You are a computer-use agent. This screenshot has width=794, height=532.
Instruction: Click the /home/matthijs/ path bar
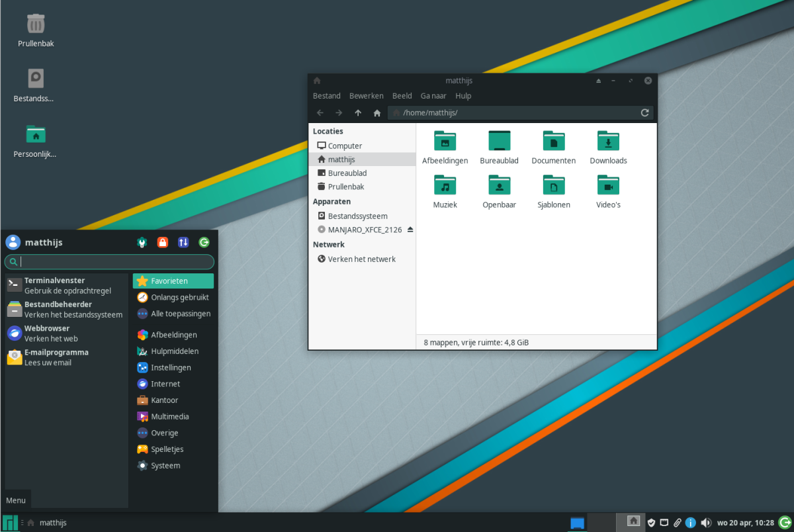(x=516, y=113)
